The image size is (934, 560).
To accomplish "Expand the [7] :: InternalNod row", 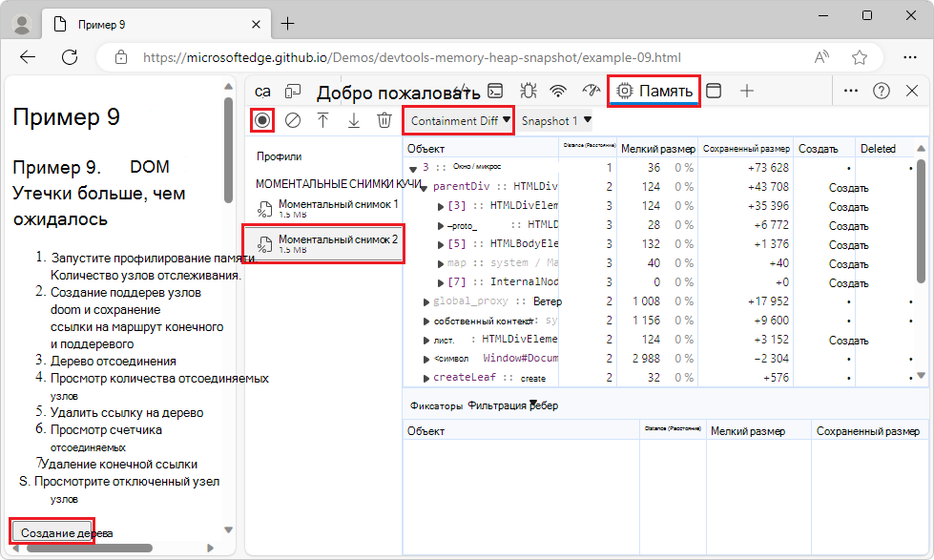I will point(441,283).
